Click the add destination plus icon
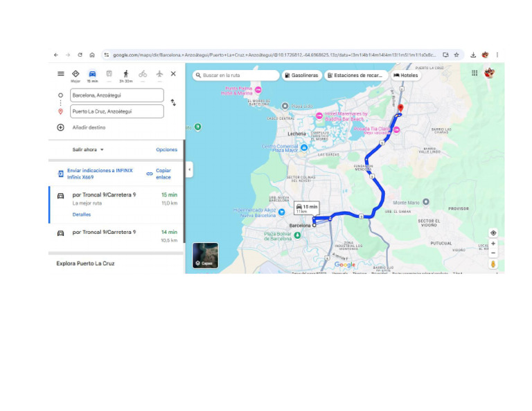532x411 pixels. click(60, 127)
